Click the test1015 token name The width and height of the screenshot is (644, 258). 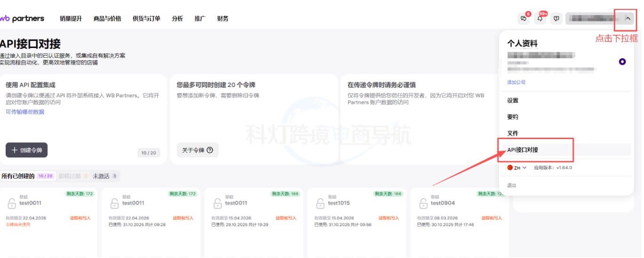pos(339,203)
